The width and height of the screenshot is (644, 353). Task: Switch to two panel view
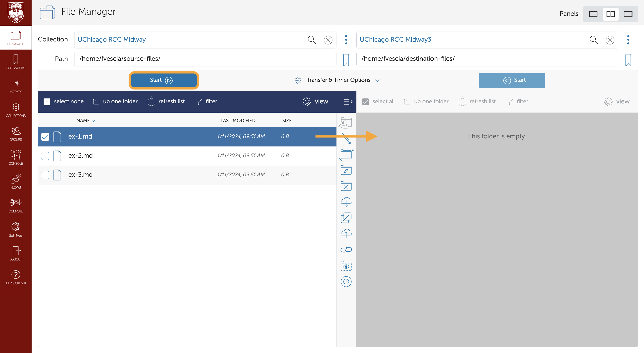coord(610,14)
